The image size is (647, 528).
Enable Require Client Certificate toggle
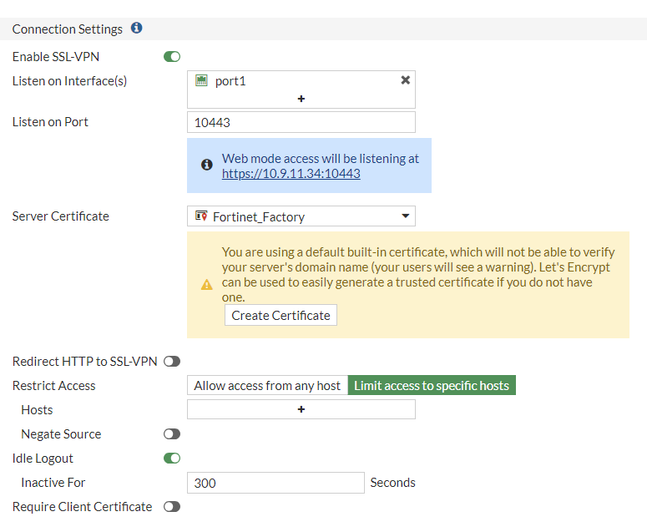[x=172, y=507]
